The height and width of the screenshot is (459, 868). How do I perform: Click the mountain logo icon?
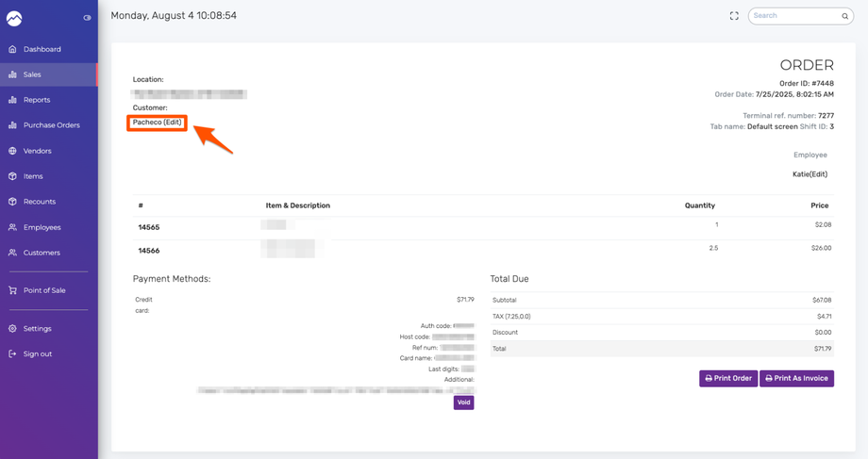tap(14, 18)
